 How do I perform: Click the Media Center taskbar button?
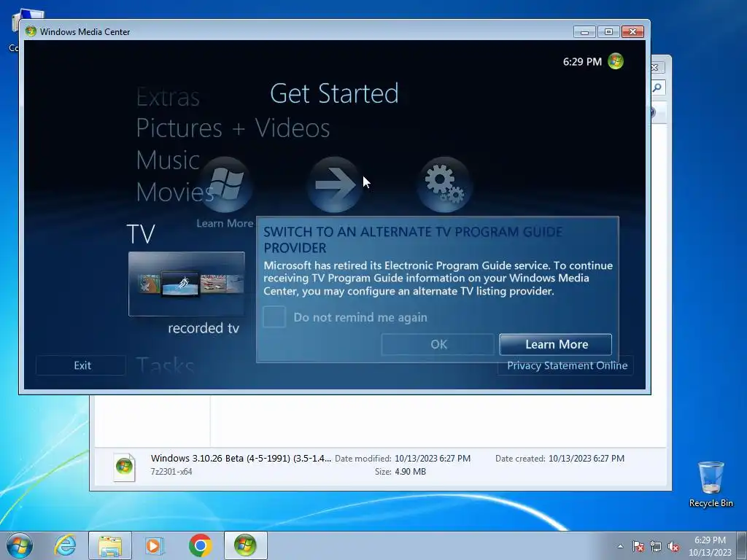(245, 545)
